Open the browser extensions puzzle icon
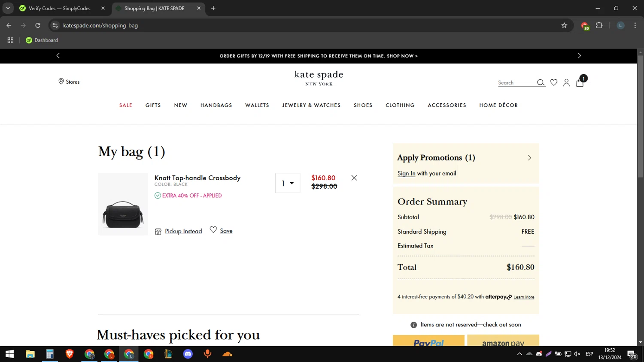 click(599, 25)
